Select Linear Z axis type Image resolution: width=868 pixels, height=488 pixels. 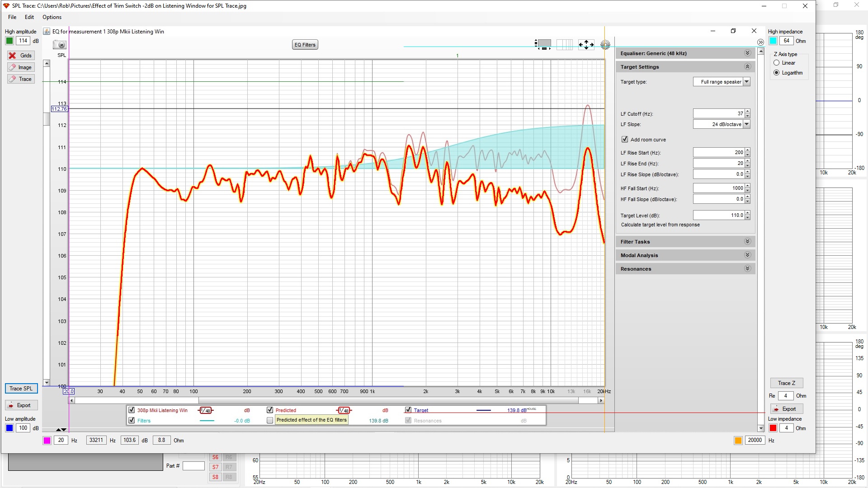pos(777,63)
